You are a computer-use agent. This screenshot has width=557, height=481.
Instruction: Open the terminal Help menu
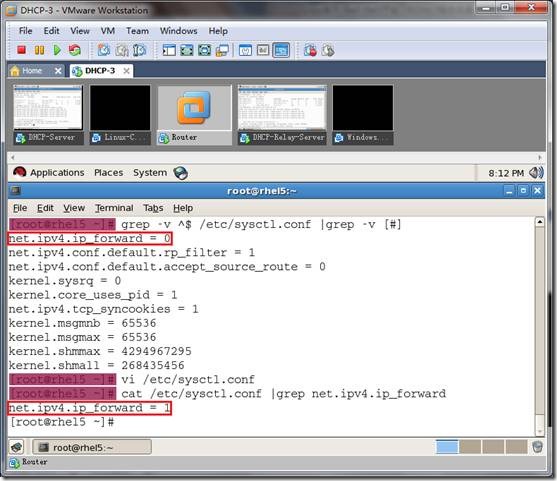pos(183,208)
